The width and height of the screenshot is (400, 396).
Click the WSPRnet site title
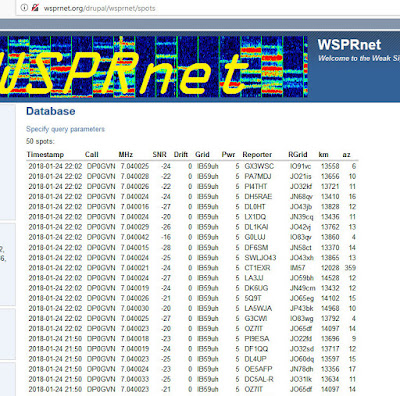349,45
